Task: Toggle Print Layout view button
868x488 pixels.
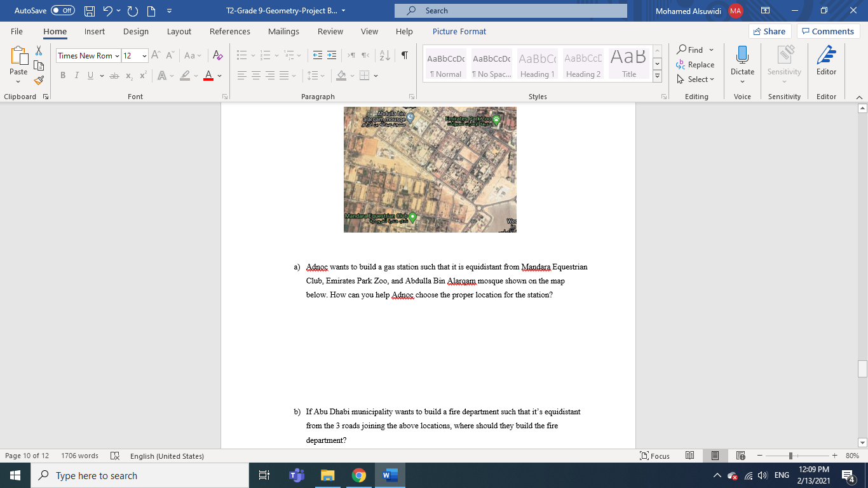Action: (715, 456)
